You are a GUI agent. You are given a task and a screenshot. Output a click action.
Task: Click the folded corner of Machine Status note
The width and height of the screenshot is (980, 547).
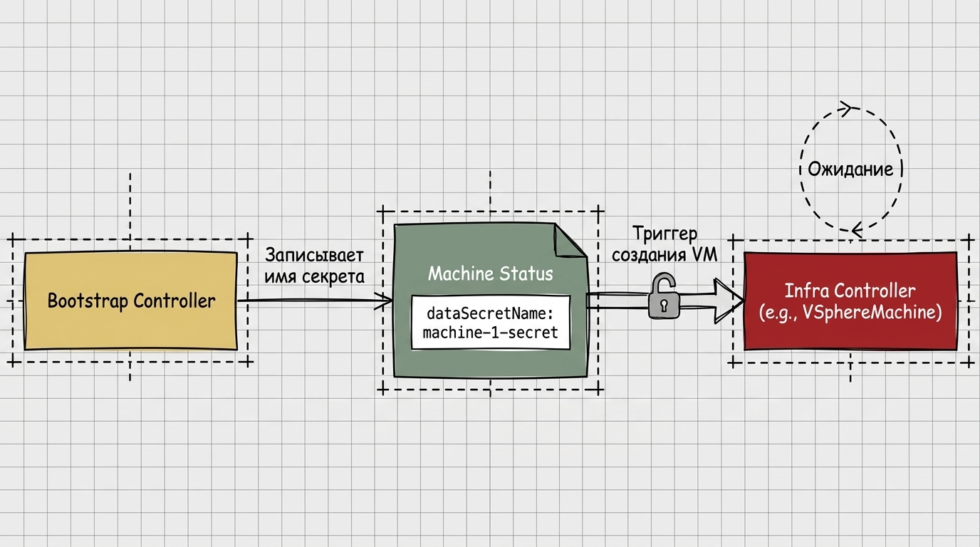(x=571, y=240)
